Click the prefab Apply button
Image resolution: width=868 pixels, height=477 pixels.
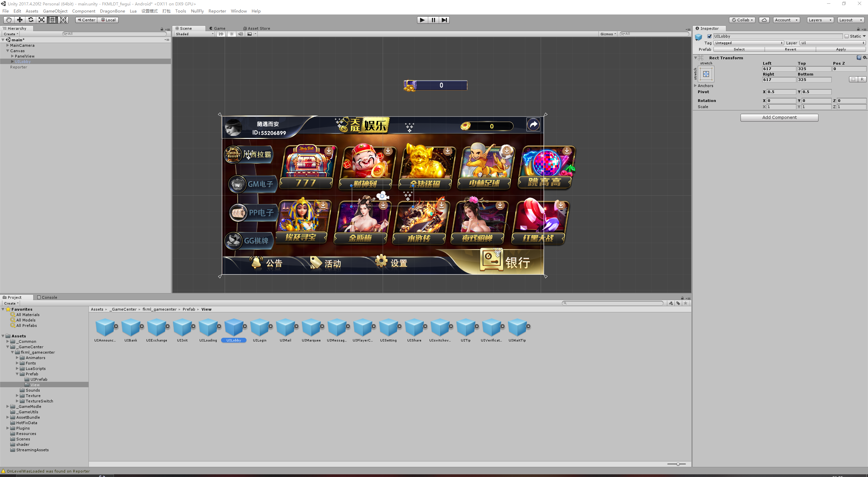[x=841, y=49]
